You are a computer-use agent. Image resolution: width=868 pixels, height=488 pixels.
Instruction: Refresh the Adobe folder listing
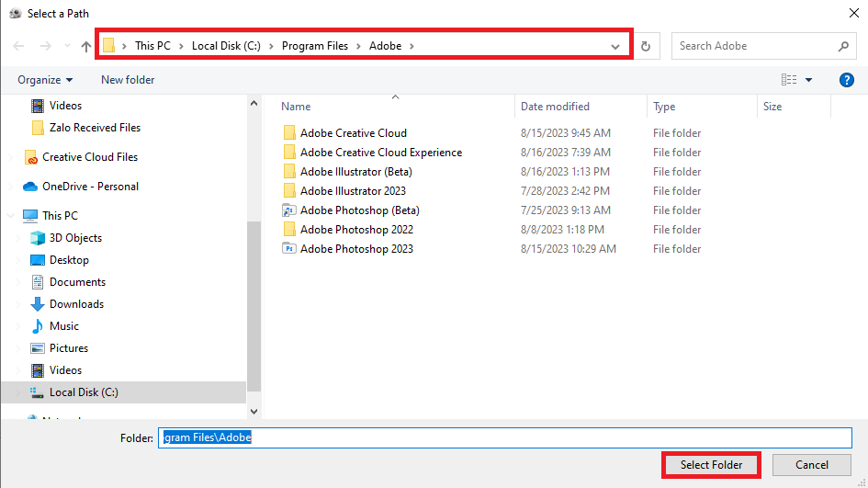pos(646,47)
